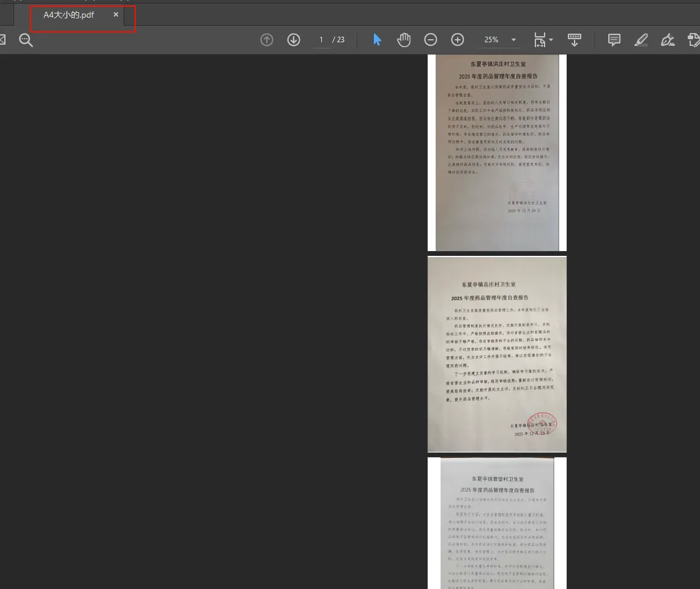
Task: Click the first document page 洪庄村卫生室
Action: click(x=497, y=152)
